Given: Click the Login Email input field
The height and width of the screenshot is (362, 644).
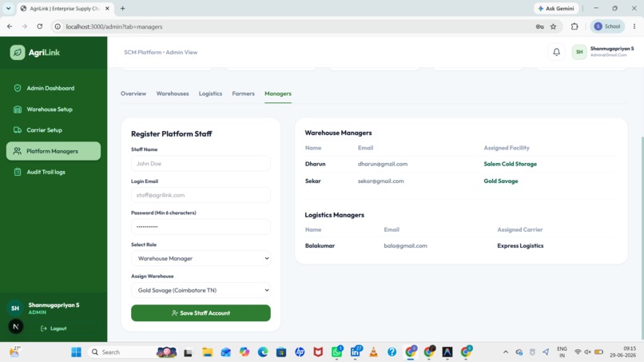Looking at the screenshot, I should click(201, 195).
